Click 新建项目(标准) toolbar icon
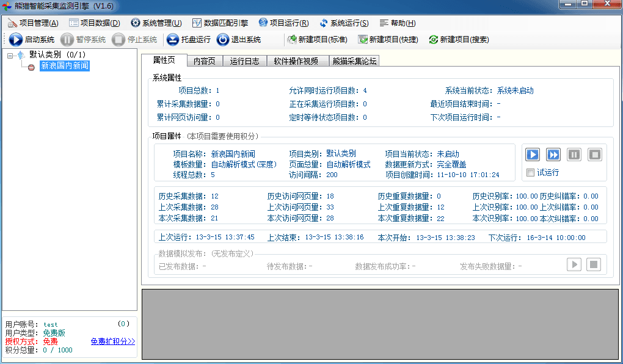 [292, 40]
